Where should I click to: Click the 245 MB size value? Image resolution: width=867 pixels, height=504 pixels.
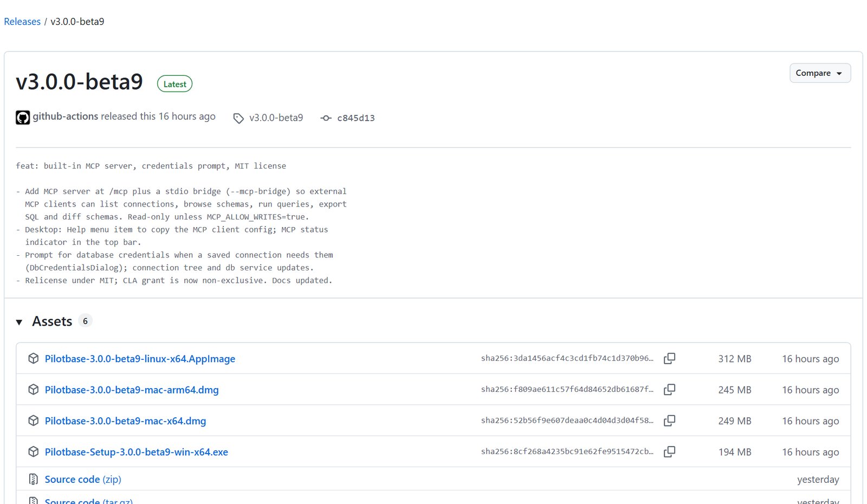735,390
